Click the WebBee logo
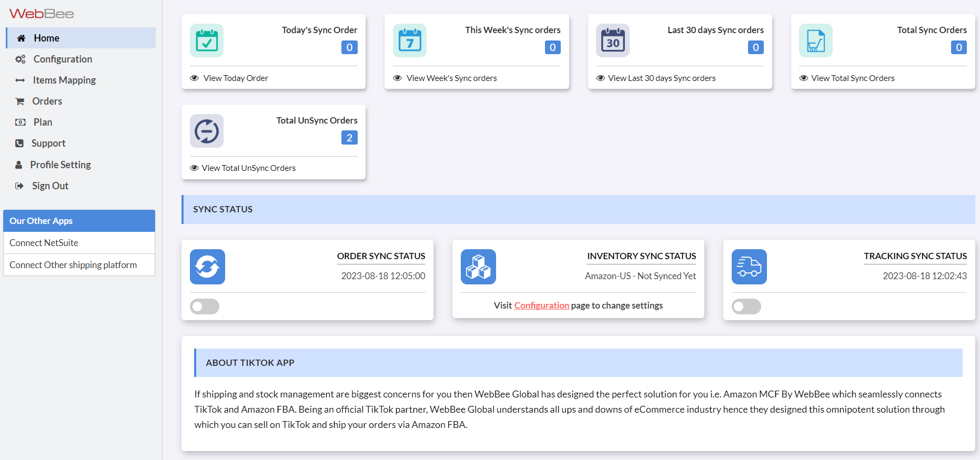 tap(42, 14)
